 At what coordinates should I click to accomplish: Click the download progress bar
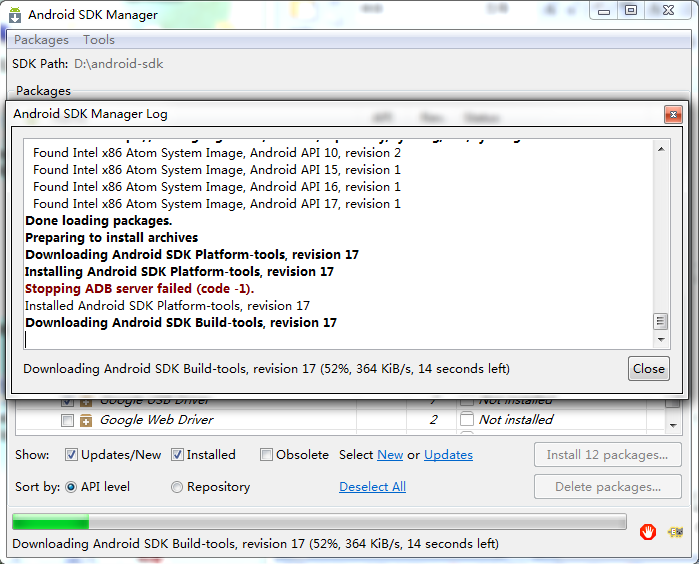tap(319, 522)
